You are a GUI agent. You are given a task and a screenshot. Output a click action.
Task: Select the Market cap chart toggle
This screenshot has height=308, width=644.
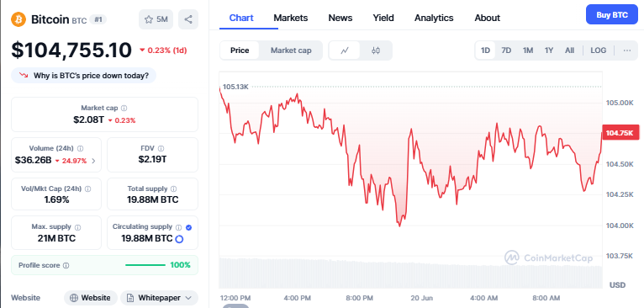point(291,50)
